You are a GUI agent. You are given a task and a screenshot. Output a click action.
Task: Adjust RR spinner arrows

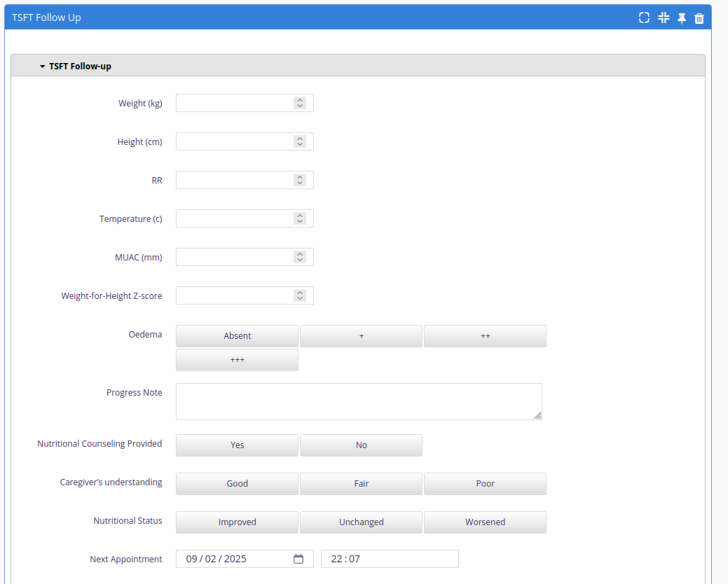[300, 180]
